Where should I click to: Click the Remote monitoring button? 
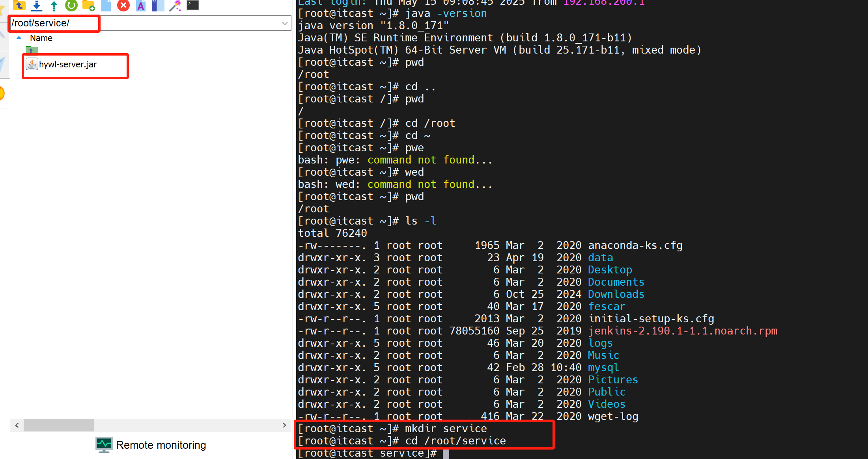tap(151, 445)
